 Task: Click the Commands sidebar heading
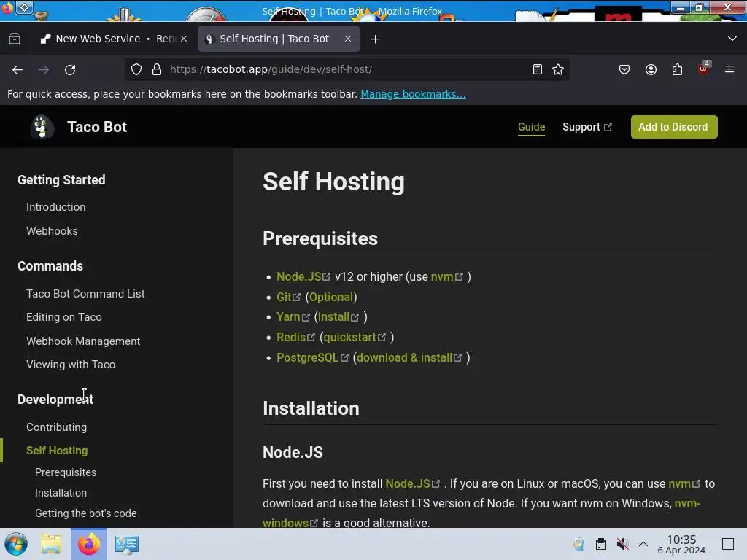pyautogui.click(x=50, y=266)
